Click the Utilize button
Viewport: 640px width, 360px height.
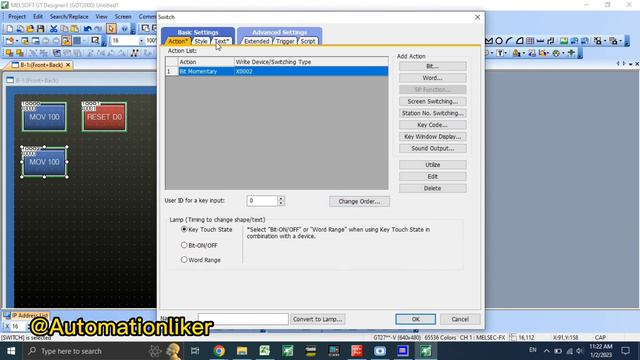[433, 165]
